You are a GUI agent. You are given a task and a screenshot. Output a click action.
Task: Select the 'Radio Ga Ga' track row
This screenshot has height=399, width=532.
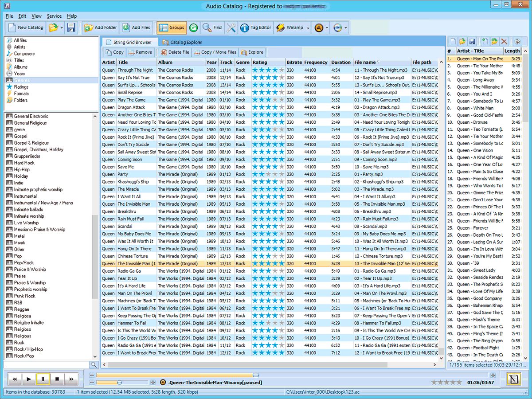pos(270,271)
